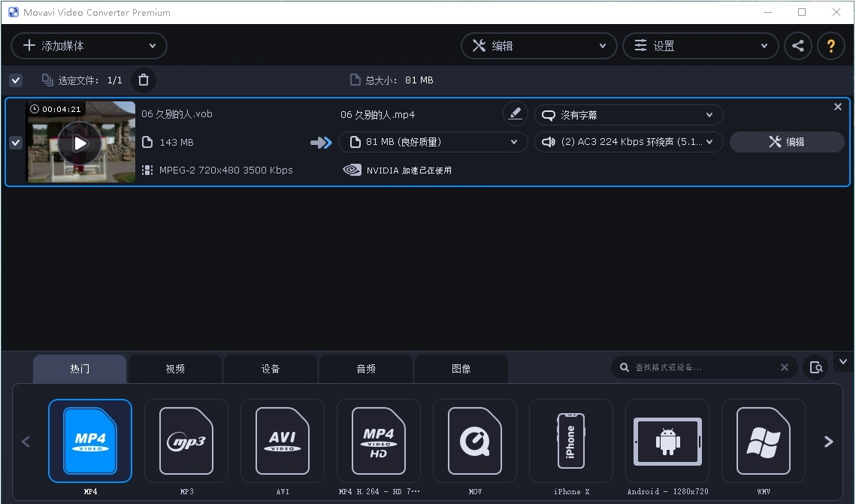Screen dimensions: 856x504
Task: Open the 没有字幕 subtitle dropdown
Action: [628, 114]
